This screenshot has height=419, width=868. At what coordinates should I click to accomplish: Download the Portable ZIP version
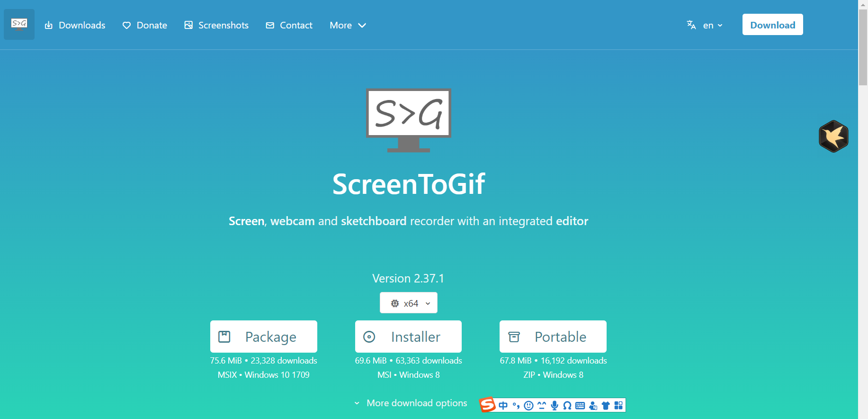click(553, 337)
